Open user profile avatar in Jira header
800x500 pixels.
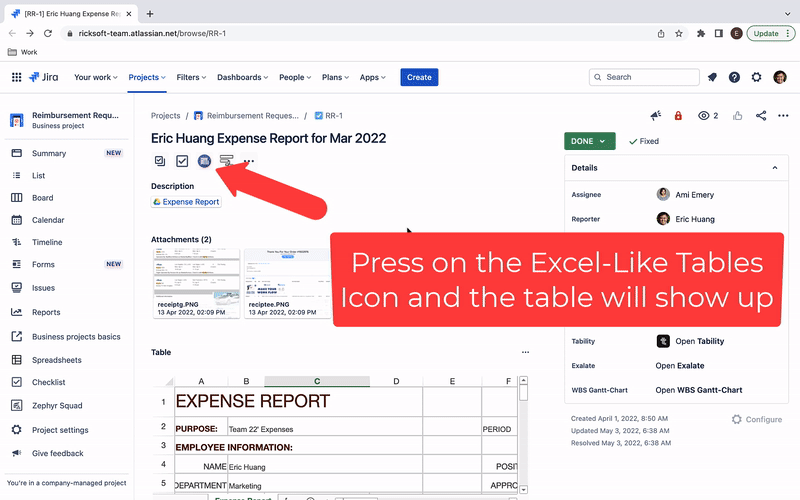[x=780, y=77]
